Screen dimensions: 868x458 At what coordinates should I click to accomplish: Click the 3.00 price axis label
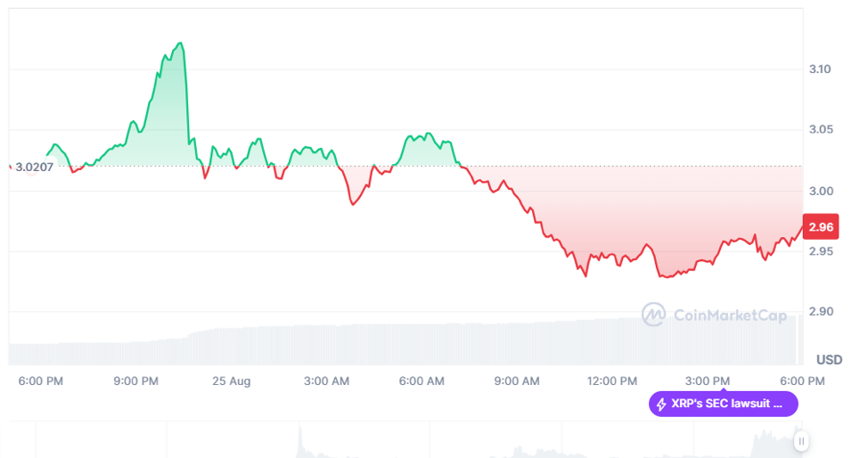tap(822, 192)
